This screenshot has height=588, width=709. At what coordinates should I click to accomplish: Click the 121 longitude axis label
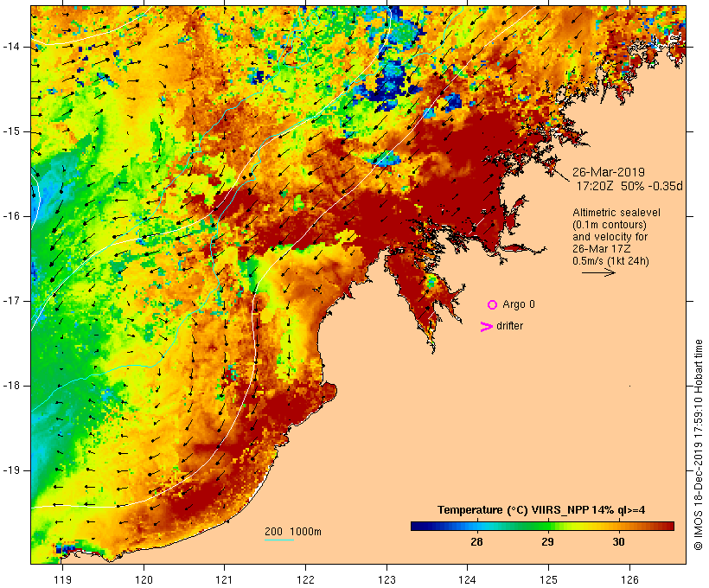[x=224, y=580]
